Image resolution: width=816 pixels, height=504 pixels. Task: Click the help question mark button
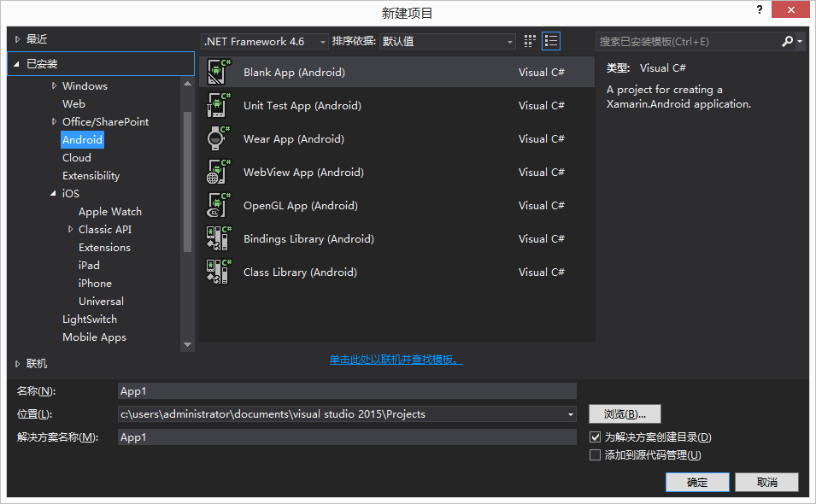760,9
